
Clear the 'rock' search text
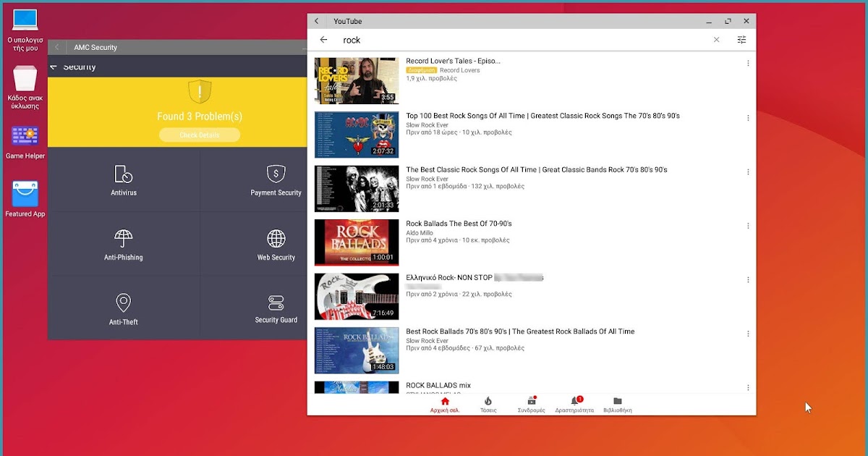tap(717, 40)
